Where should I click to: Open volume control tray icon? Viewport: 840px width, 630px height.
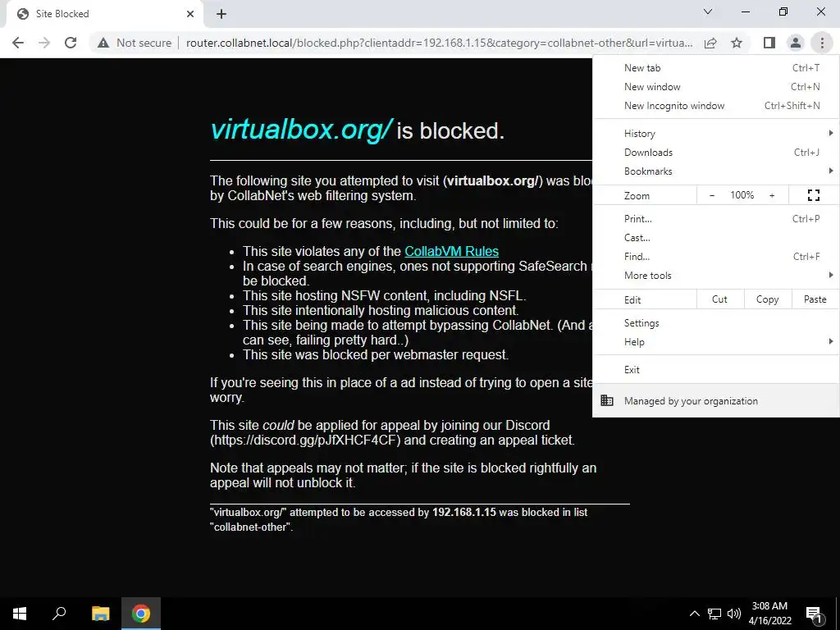coord(734,614)
